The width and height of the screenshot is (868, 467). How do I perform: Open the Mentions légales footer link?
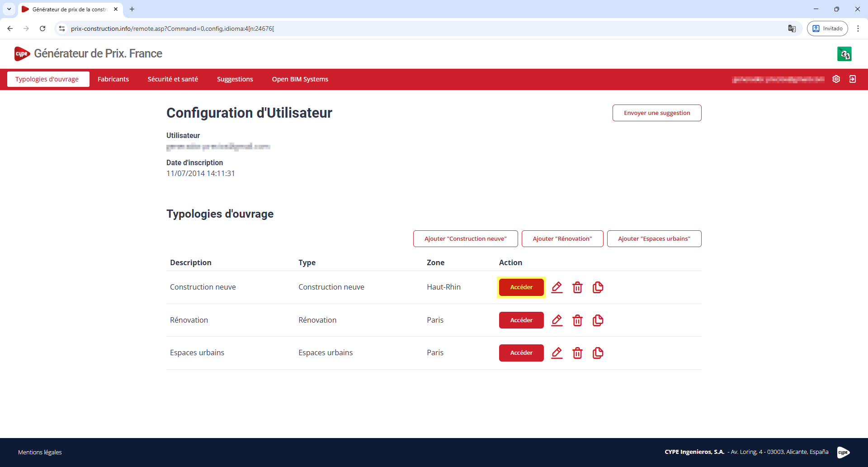(40, 452)
